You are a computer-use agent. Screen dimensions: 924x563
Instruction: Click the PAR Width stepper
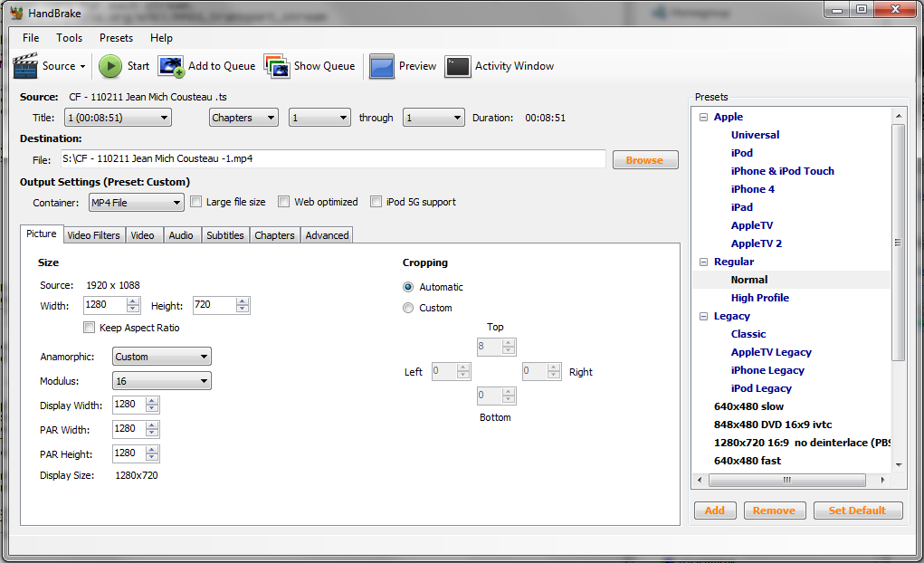pyautogui.click(x=152, y=429)
